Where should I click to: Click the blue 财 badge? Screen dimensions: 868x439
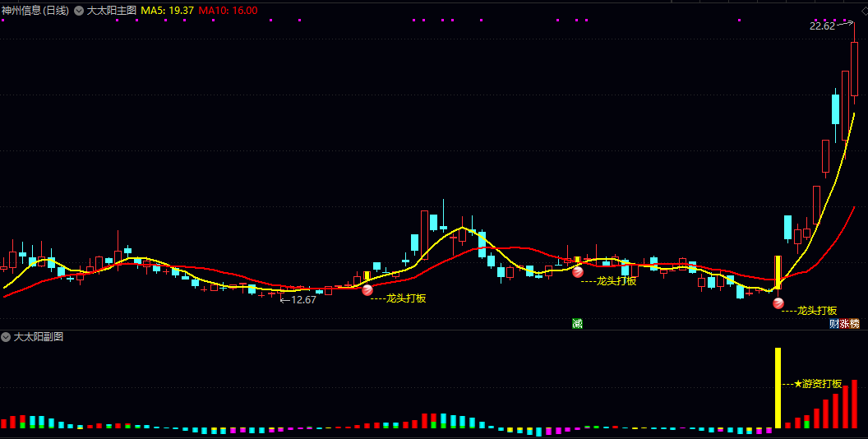click(833, 324)
